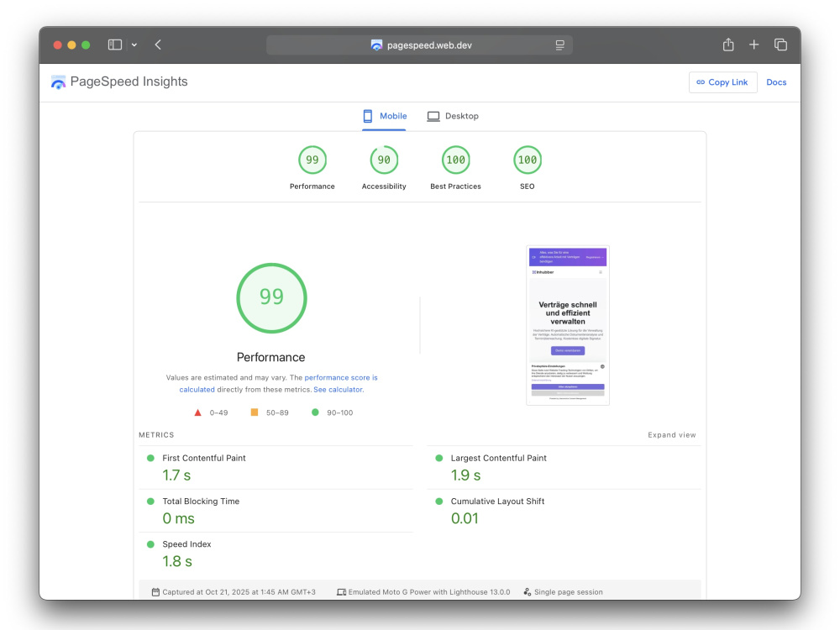
Task: Click the green dot beside Speed Index
Action: click(150, 544)
